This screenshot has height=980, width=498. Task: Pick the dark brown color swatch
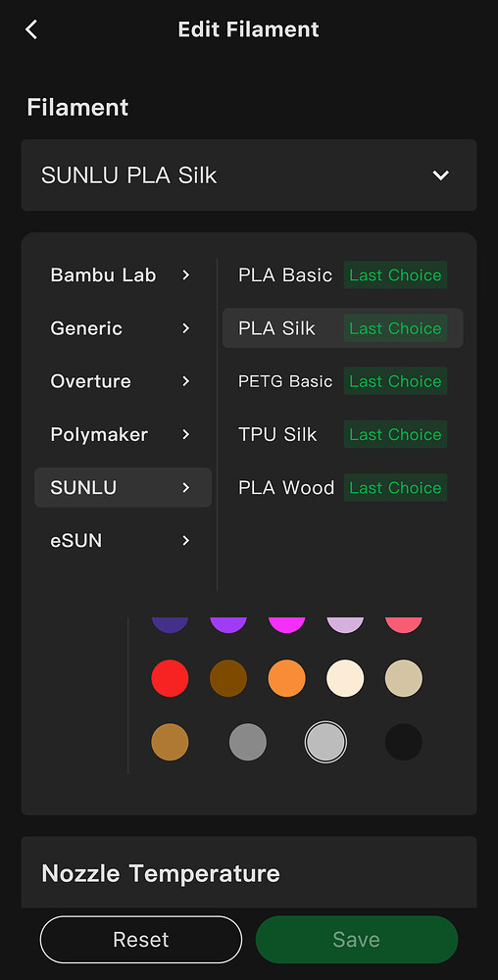pyautogui.click(x=228, y=678)
